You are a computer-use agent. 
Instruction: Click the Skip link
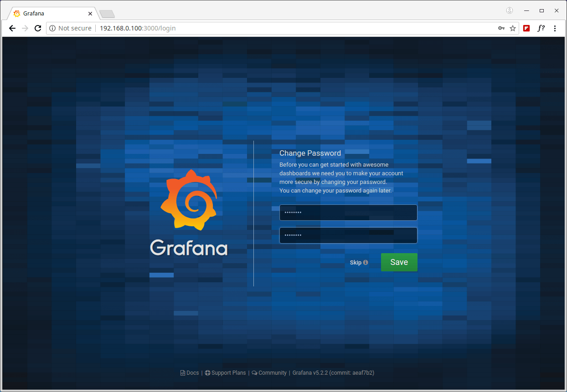pyautogui.click(x=356, y=263)
